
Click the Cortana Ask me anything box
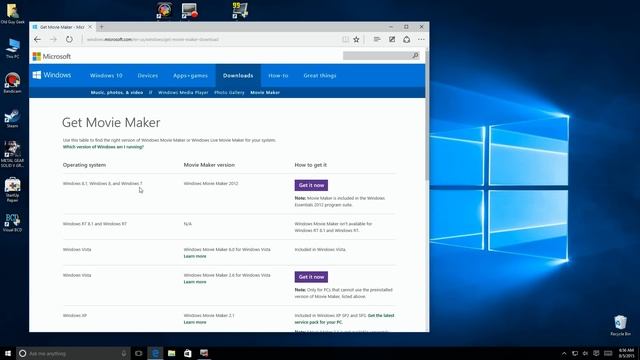(73, 353)
